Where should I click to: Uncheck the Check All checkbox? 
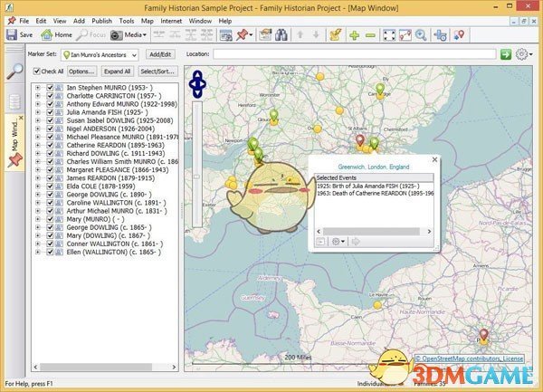coord(37,72)
